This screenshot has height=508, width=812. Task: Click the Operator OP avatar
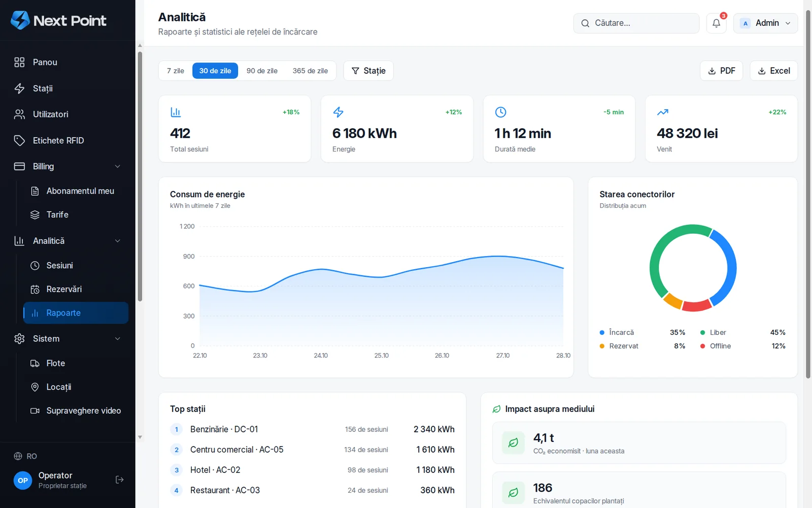click(x=23, y=480)
